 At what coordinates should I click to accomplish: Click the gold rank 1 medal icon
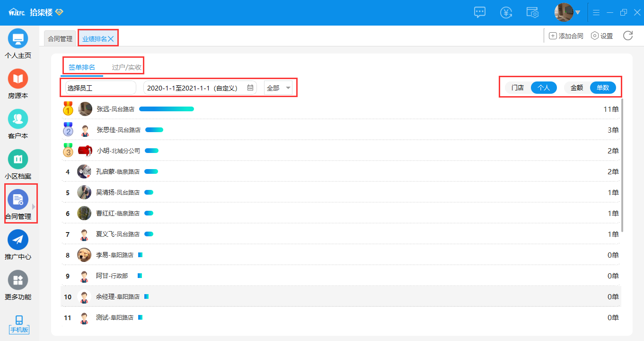point(68,108)
